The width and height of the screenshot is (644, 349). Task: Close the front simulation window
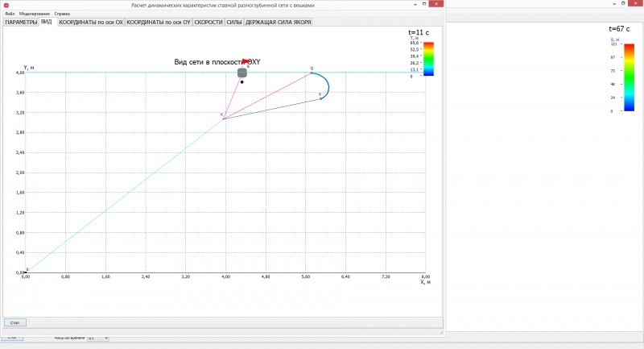tap(436, 4)
